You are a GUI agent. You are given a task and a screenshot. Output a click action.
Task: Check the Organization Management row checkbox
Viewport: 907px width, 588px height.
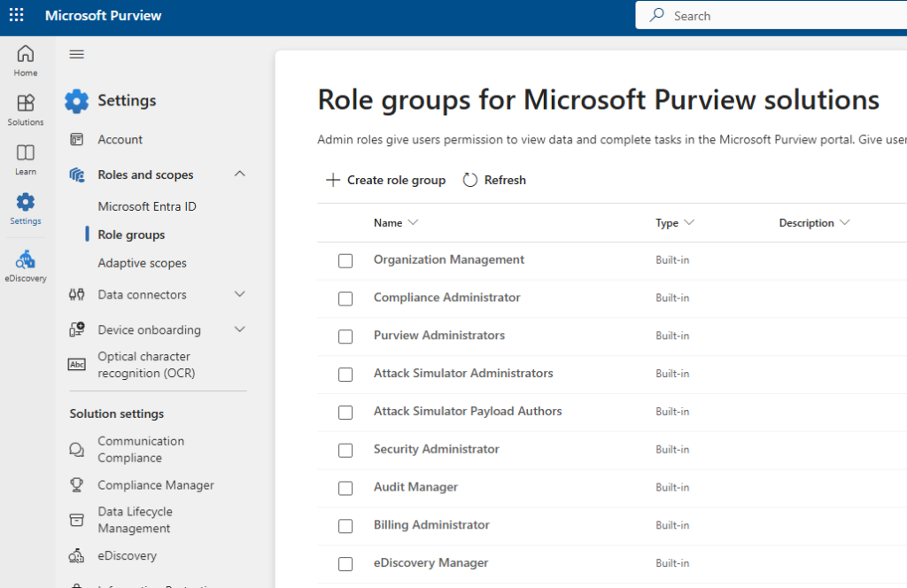[345, 260]
